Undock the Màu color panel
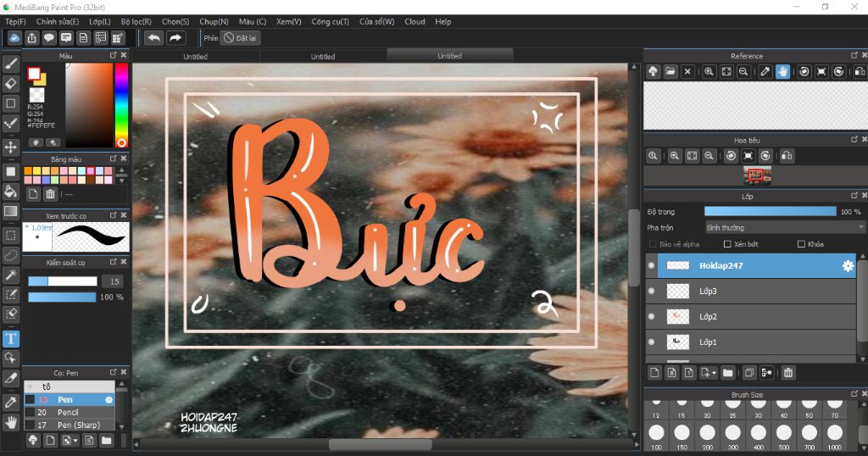This screenshot has width=868, height=456. (x=113, y=55)
